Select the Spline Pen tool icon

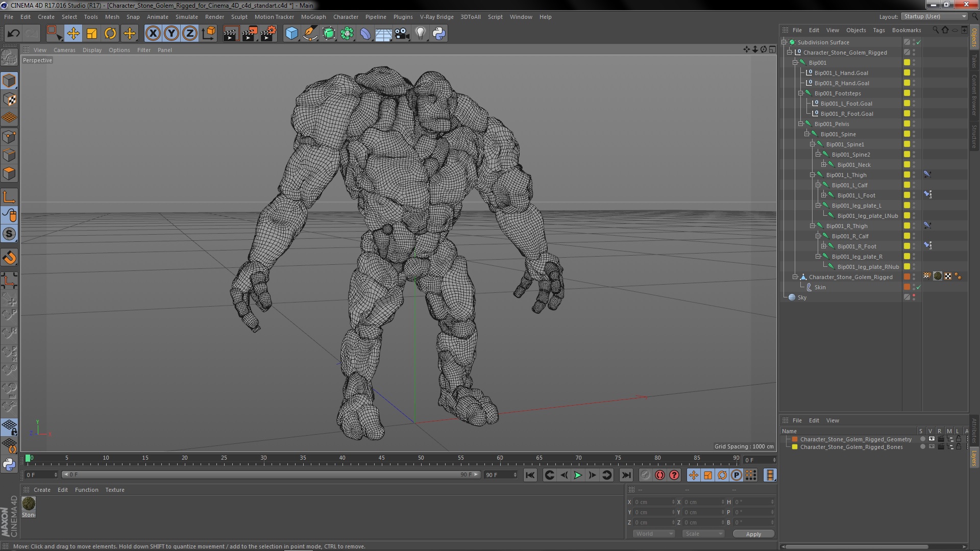pyautogui.click(x=310, y=34)
